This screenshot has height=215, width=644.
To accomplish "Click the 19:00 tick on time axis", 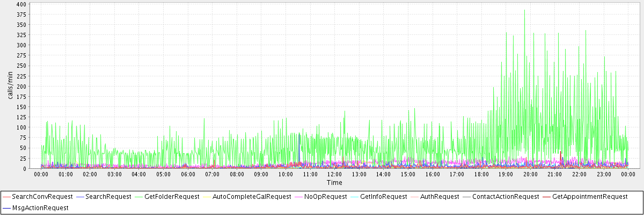I will pos(506,174).
